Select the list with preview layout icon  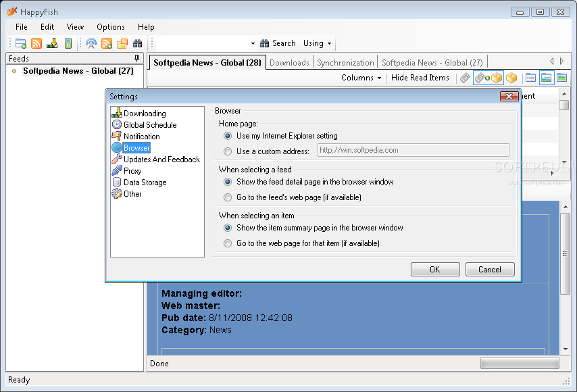[x=547, y=78]
